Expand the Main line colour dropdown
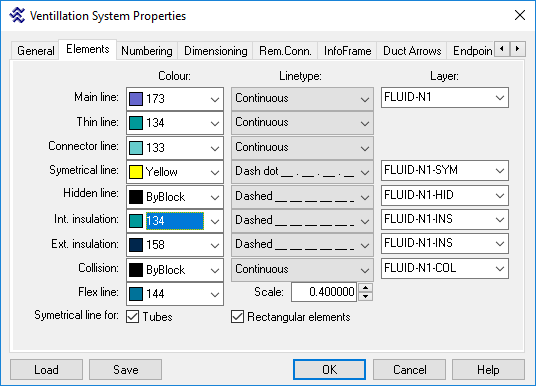The width and height of the screenshot is (536, 386). pos(215,99)
